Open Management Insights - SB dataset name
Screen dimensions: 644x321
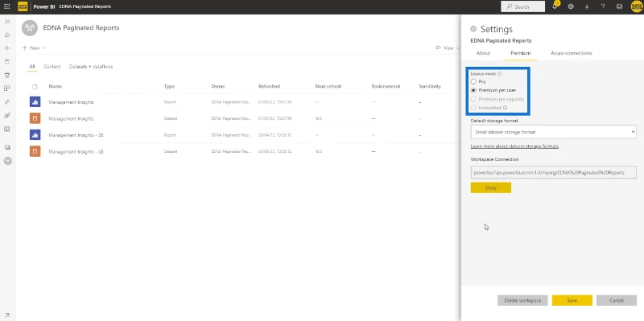pyautogui.click(x=76, y=151)
